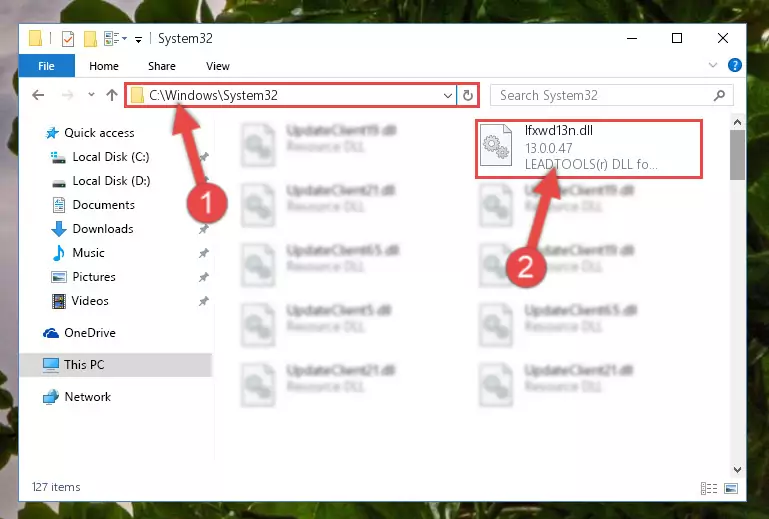The image size is (769, 519).
Task: Select OneDrive in the navigation pane
Action: click(90, 333)
